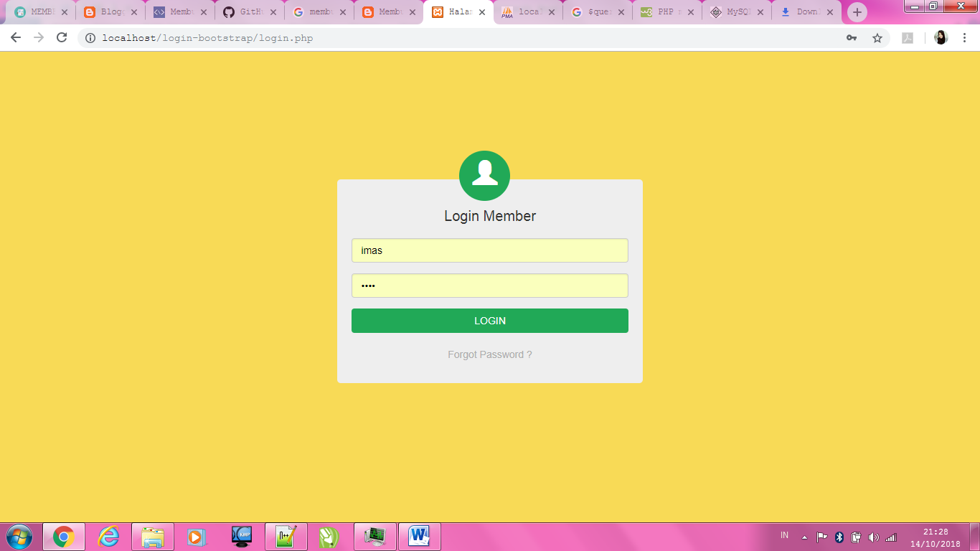Open the GitHub browser tab icon
The height and width of the screenshot is (551, 980).
tap(227, 12)
